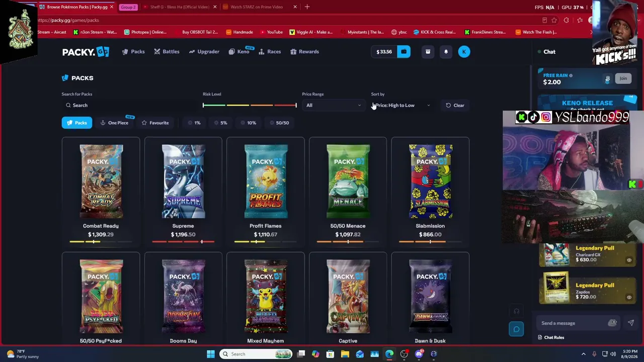The width and height of the screenshot is (644, 362).
Task: Open the notifications bell
Action: tap(446, 51)
